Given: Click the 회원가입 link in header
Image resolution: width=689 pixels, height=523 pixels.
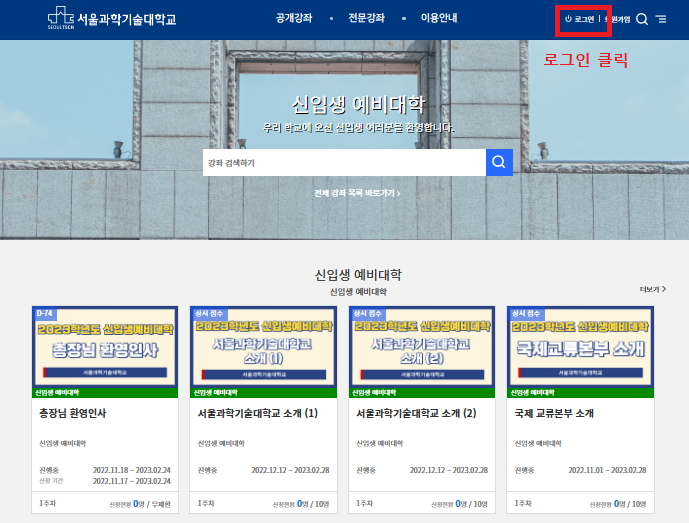Looking at the screenshot, I should click(618, 19).
